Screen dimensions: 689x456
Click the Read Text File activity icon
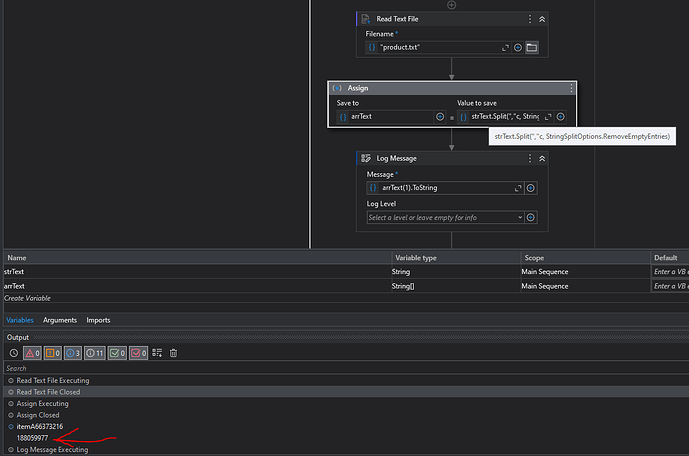click(x=366, y=19)
